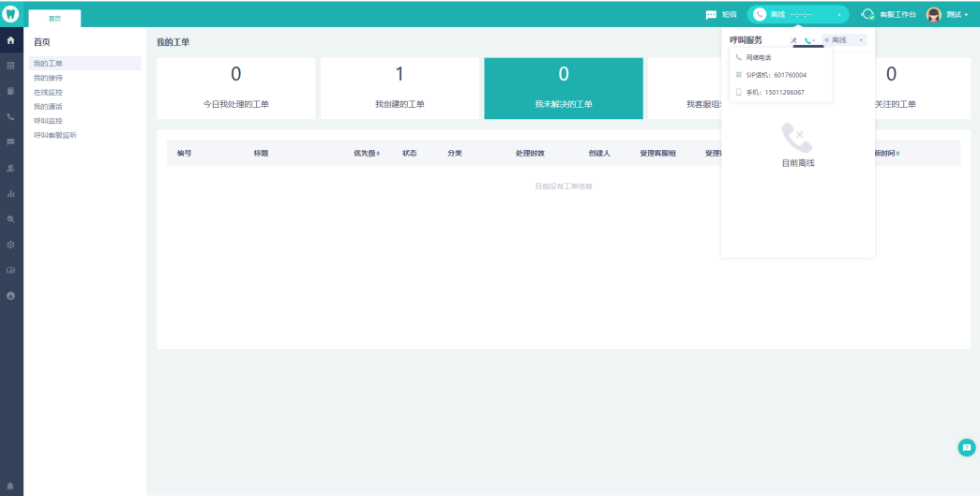Click the 呼叫服务 panel title
This screenshot has height=496, width=980.
pos(746,40)
